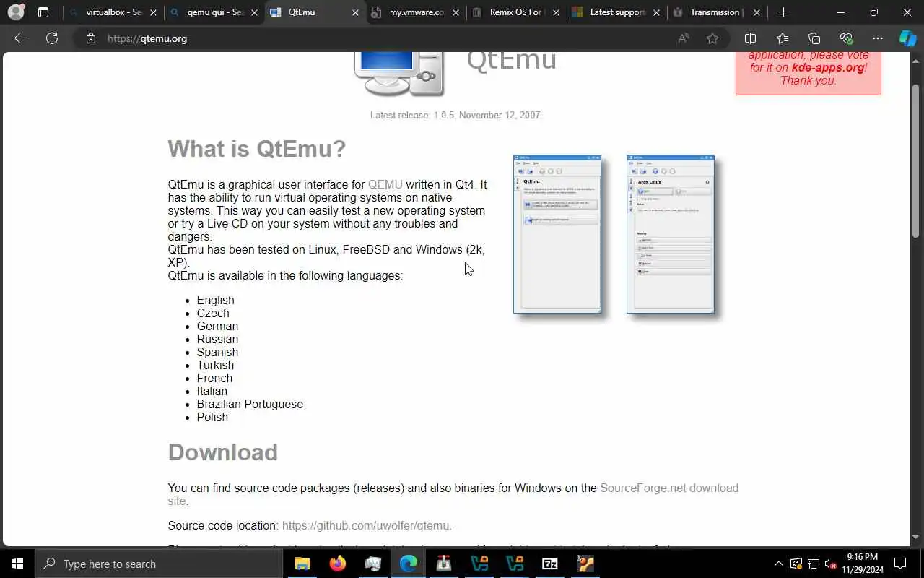Open the 7-Zip taskbar icon
Viewport: 924px width, 578px height.
[x=550, y=564]
